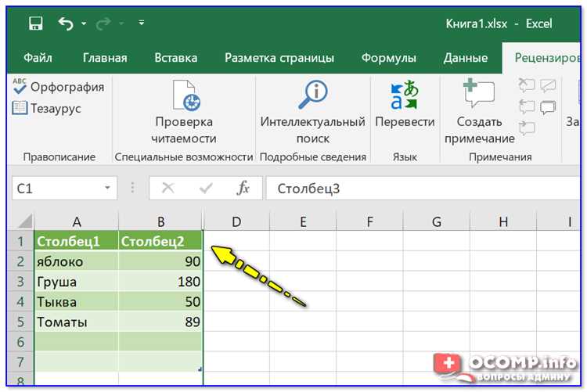The width and height of the screenshot is (587, 392).
Task: Open Интеллектуальный поиск smart lookup
Action: click(312, 112)
